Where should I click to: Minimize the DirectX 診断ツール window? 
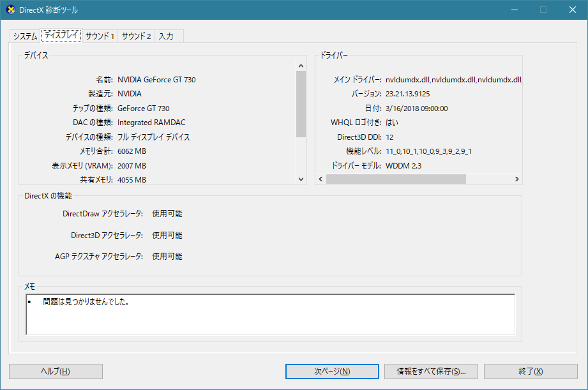click(x=513, y=10)
